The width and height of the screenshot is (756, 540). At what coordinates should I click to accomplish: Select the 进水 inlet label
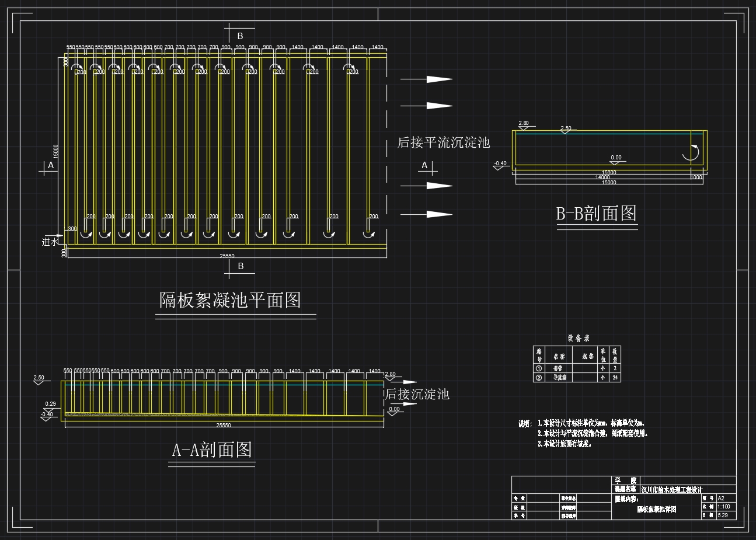tap(50, 242)
